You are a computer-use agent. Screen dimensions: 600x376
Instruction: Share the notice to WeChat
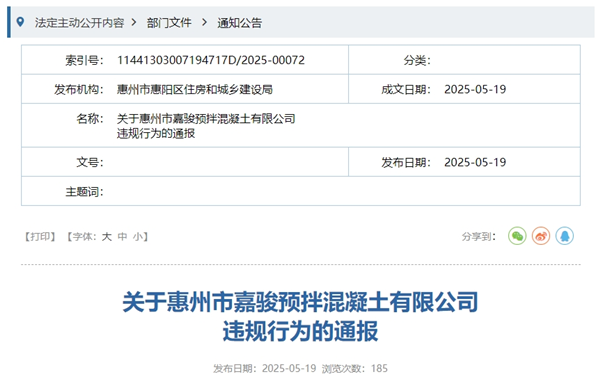pos(517,236)
